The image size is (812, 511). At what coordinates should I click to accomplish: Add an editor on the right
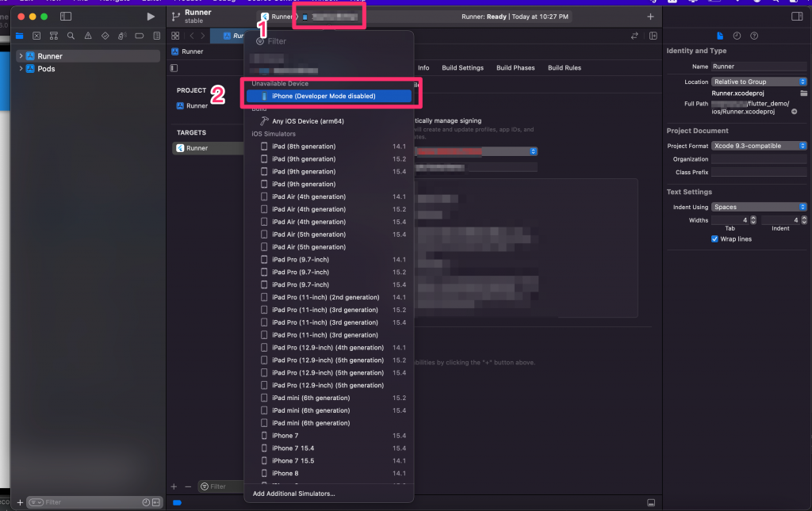coord(653,36)
